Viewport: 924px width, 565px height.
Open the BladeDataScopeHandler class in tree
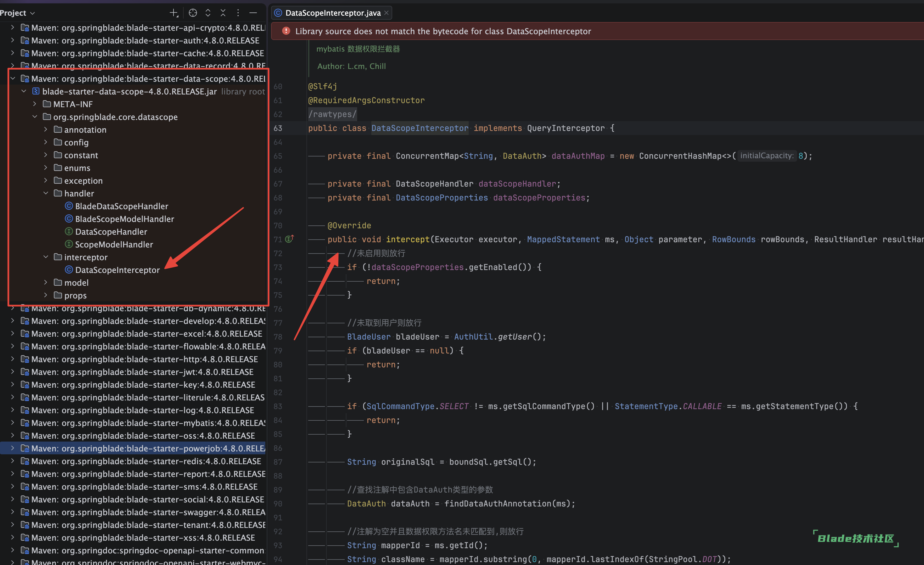[121, 206]
